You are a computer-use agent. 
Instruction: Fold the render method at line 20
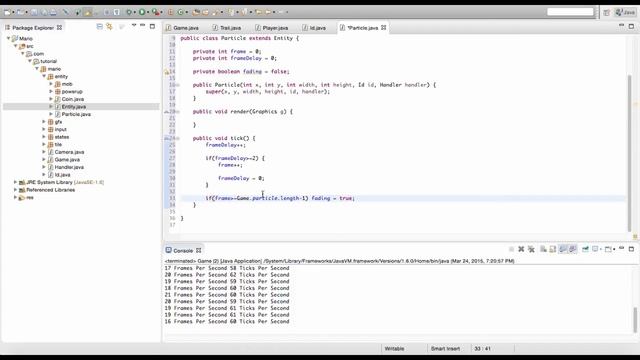tap(178, 111)
